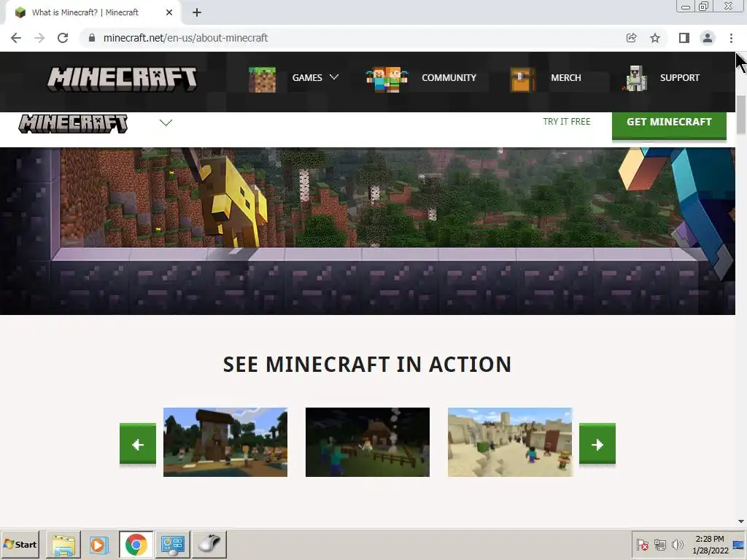View site security lock icon
747x560 pixels.
92,38
